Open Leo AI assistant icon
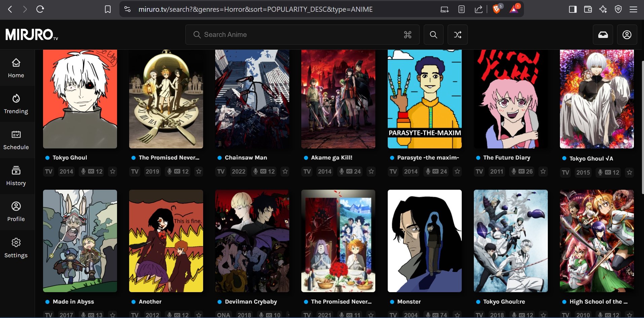 (x=603, y=9)
